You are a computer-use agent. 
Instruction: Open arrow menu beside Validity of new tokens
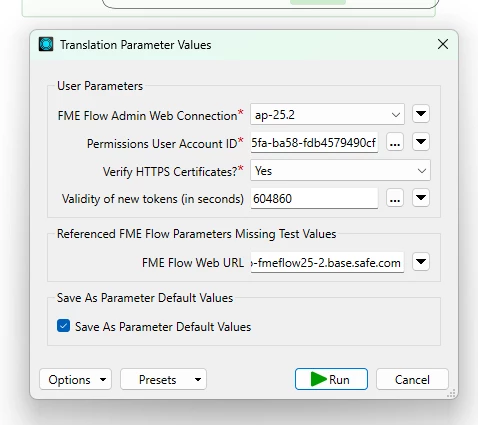tap(421, 198)
